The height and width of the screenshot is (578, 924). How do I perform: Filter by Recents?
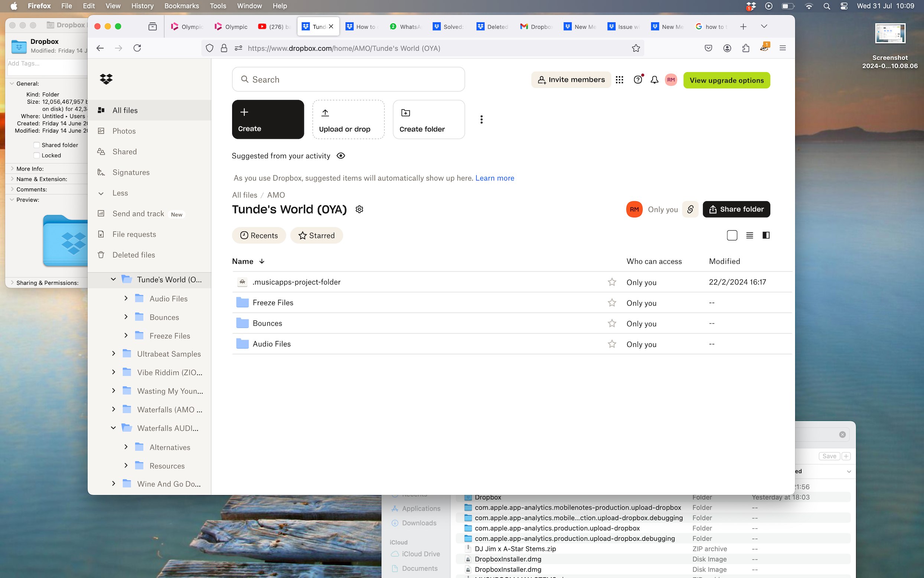[259, 236]
